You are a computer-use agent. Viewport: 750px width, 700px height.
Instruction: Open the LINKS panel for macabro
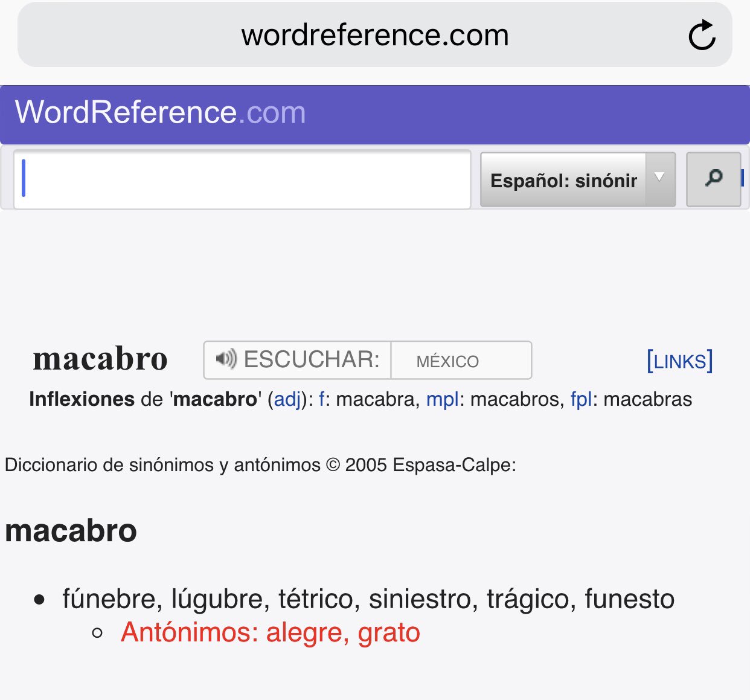point(679,360)
